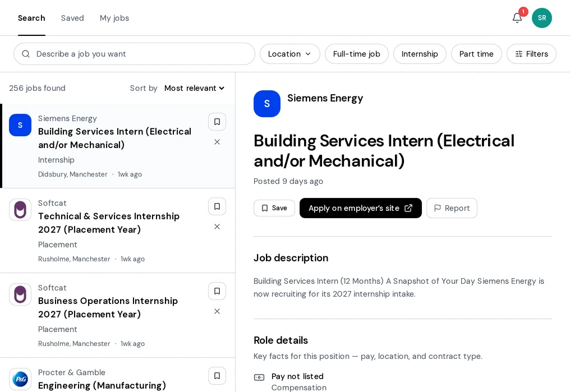Viewport: 570px width, 392px height.
Task: Expand the Location dropdown
Action: coord(289,54)
